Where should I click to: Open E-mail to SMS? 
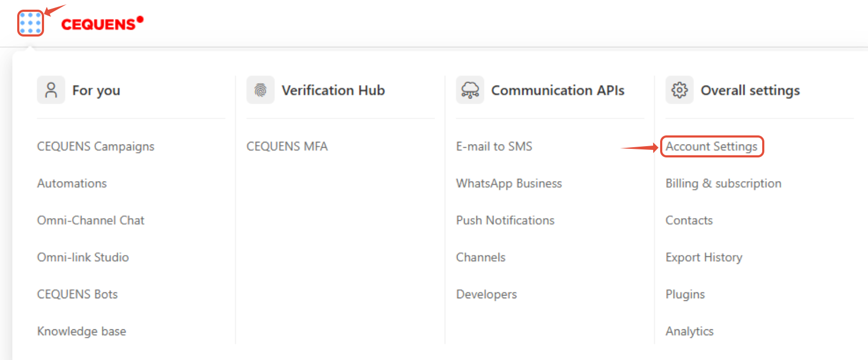click(494, 146)
